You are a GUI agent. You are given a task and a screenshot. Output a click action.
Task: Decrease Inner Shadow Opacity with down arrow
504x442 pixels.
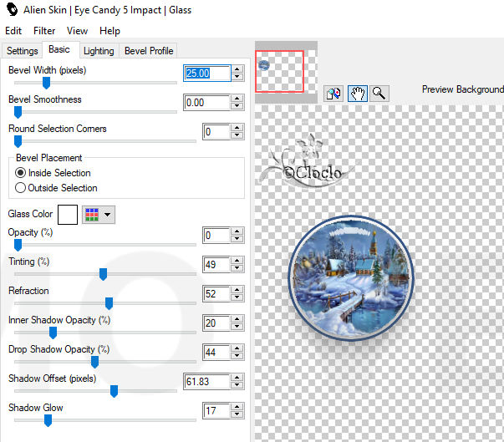[x=237, y=327]
